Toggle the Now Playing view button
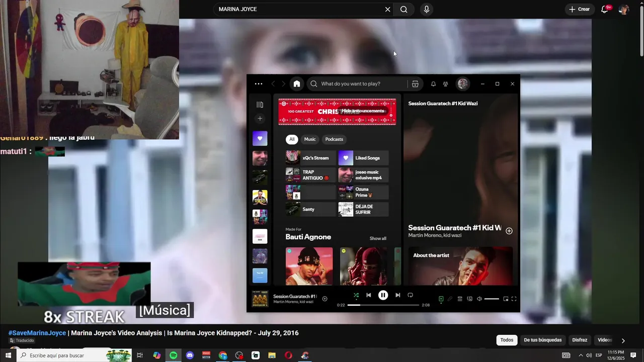644x362 pixels. tap(441, 299)
